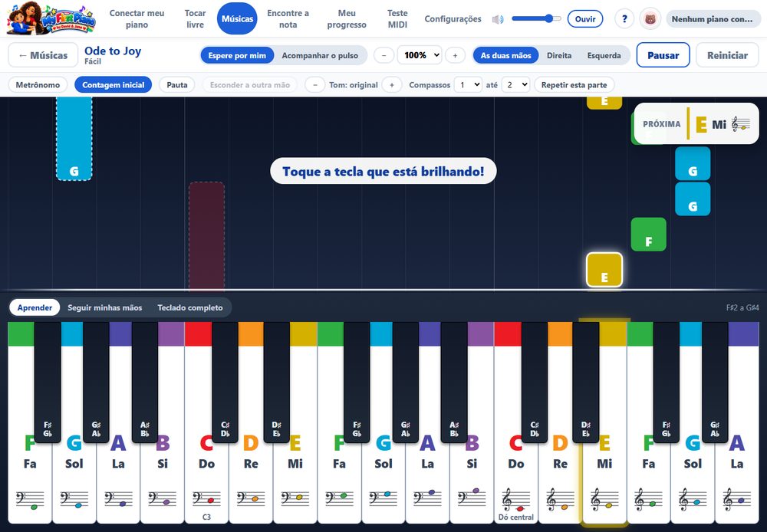Click the Toque a tecla que está brilhando hint
The image size is (767, 532).
click(x=383, y=171)
